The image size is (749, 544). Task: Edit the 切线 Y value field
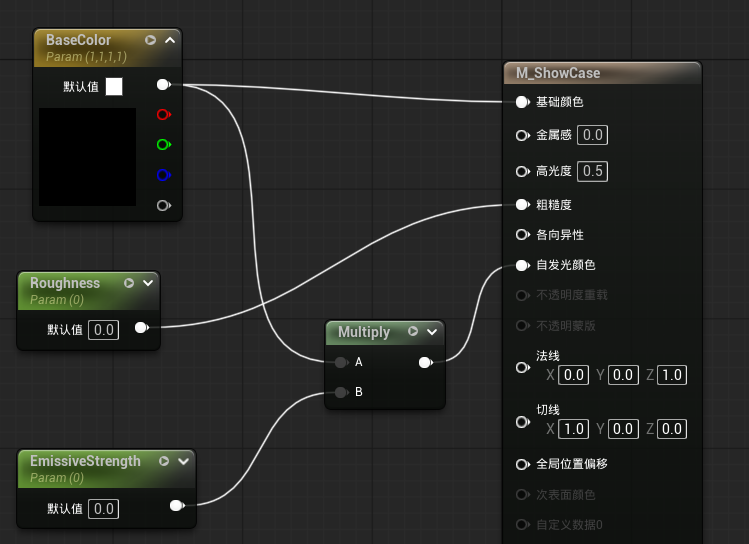[623, 429]
